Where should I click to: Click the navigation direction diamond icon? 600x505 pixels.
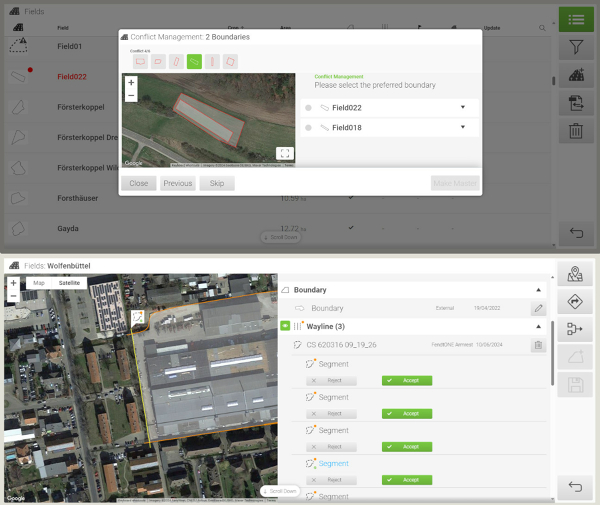tap(575, 301)
